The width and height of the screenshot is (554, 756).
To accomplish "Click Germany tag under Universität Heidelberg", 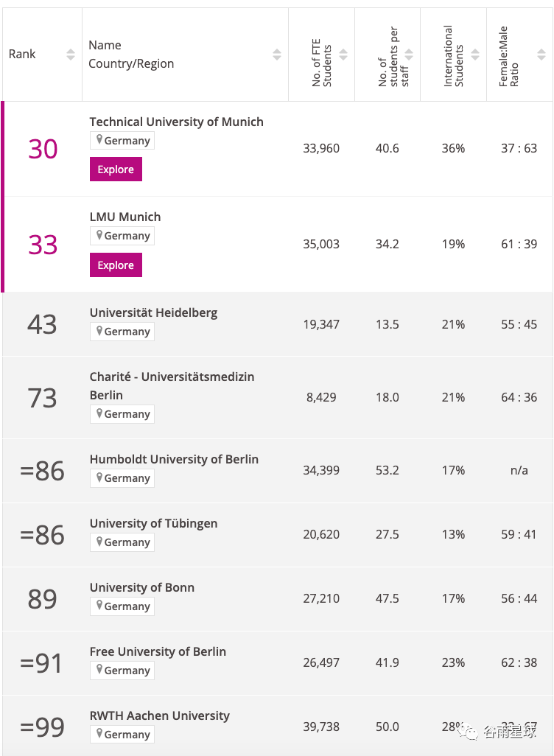I will point(122,332).
